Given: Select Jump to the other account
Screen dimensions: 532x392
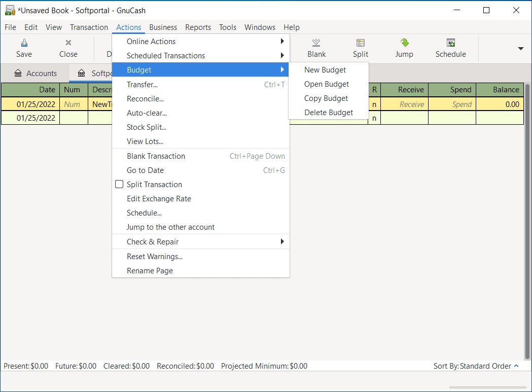Looking at the screenshot, I should coord(200,227).
